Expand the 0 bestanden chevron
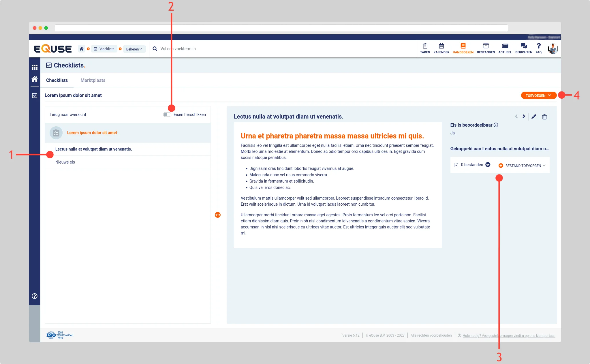Image resolution: width=590 pixels, height=364 pixels. click(x=488, y=165)
